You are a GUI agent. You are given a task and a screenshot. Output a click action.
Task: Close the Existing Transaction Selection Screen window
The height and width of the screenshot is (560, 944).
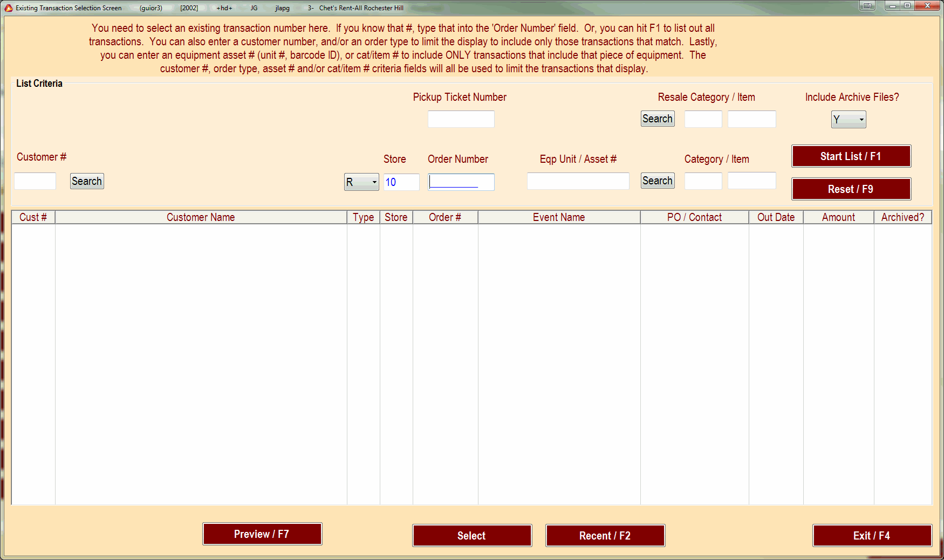927,6
